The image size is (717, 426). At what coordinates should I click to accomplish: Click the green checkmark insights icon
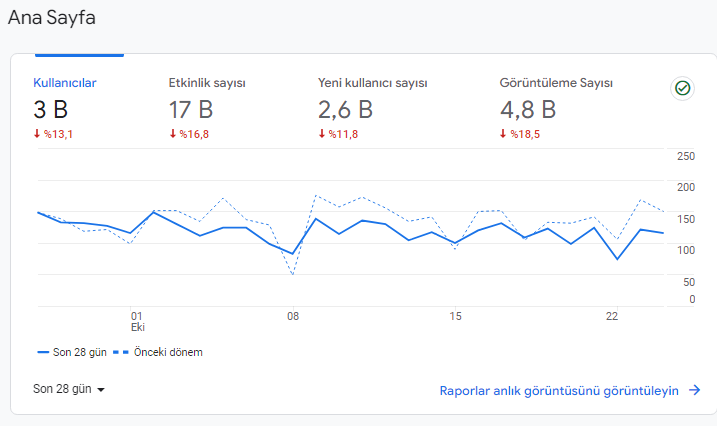pos(682,88)
